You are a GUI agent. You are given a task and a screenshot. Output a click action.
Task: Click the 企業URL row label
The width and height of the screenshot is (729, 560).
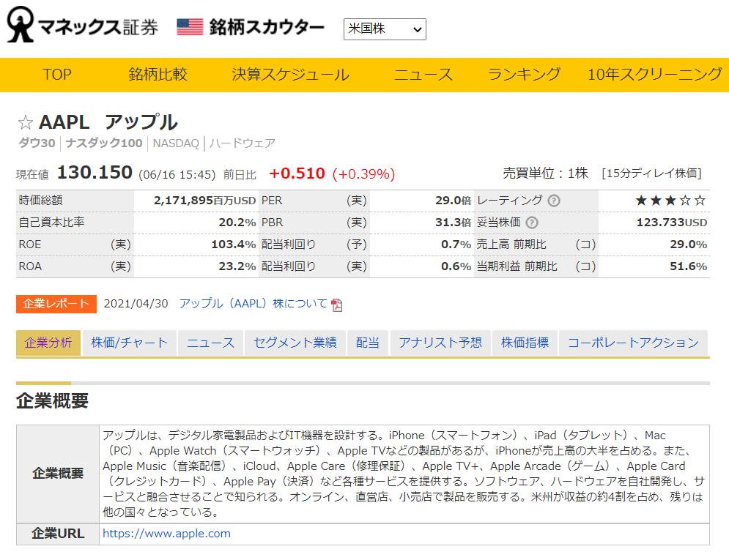pyautogui.click(x=58, y=534)
